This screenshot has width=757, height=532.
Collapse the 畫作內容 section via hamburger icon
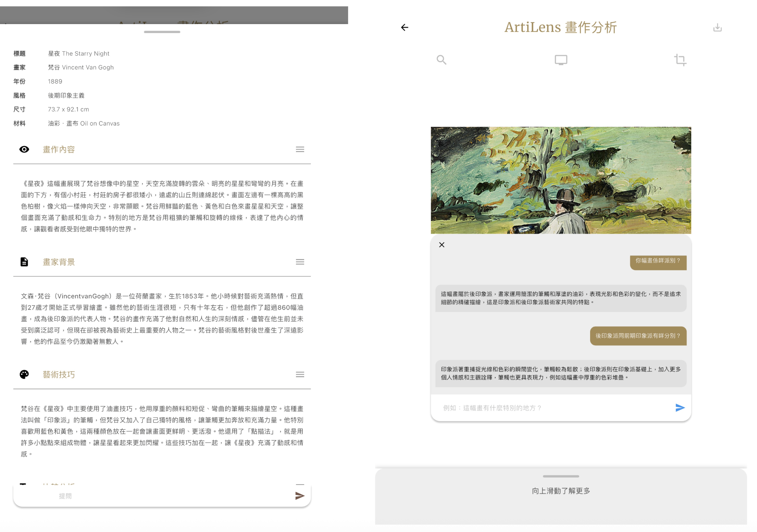(300, 149)
